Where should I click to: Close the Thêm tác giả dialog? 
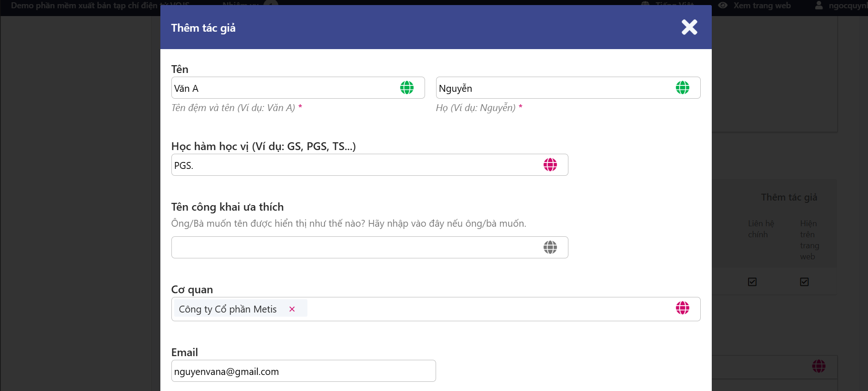coord(689,28)
